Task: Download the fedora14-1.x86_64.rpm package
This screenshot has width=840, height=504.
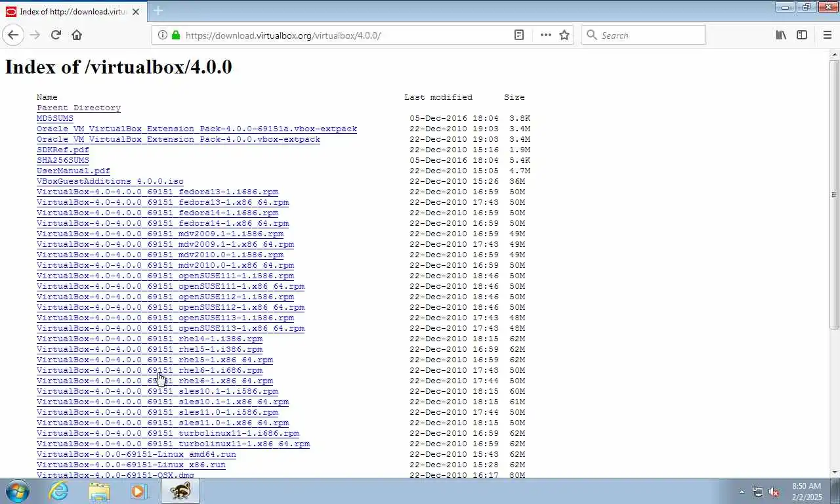Action: 163,223
